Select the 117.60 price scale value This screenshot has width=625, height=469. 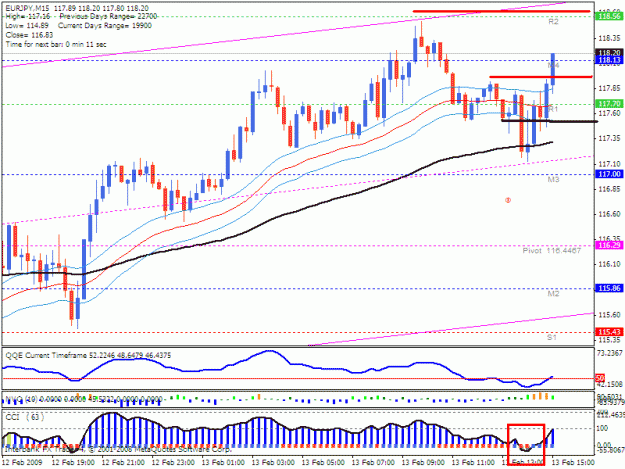(609, 114)
